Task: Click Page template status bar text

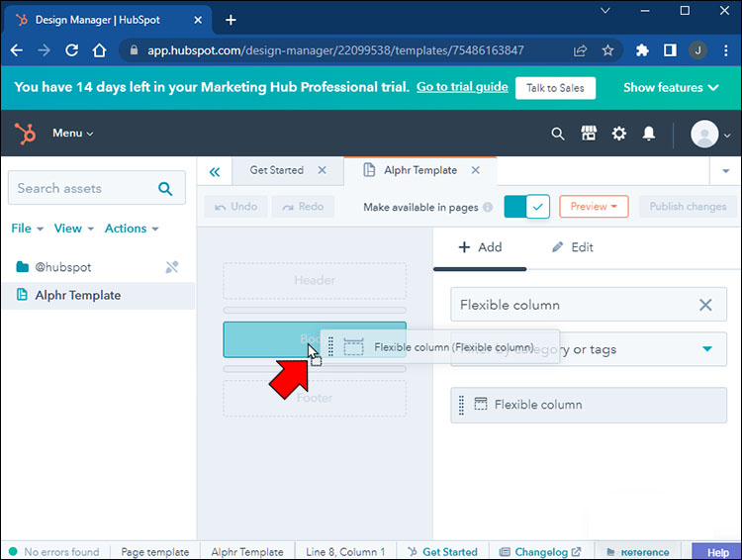Action: [x=154, y=552]
